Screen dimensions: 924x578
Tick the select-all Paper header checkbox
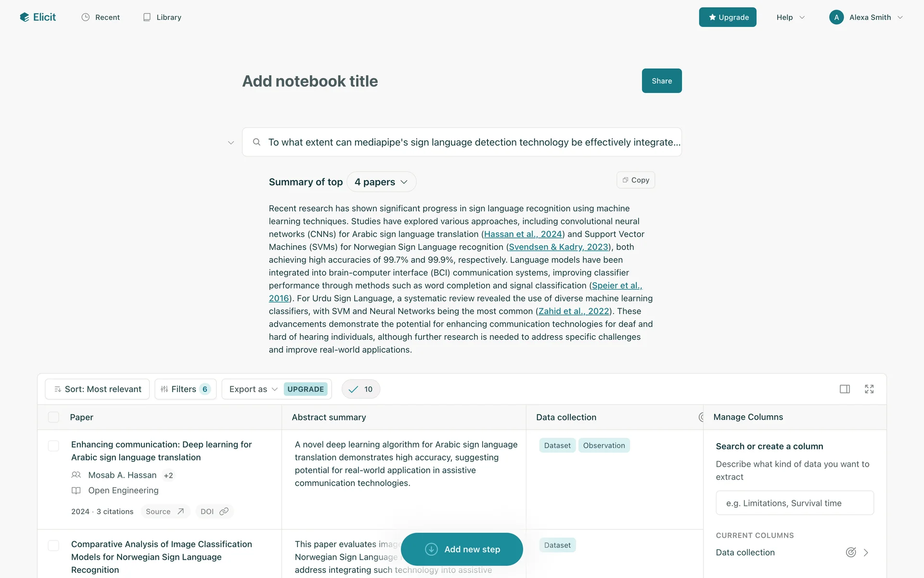click(x=53, y=417)
